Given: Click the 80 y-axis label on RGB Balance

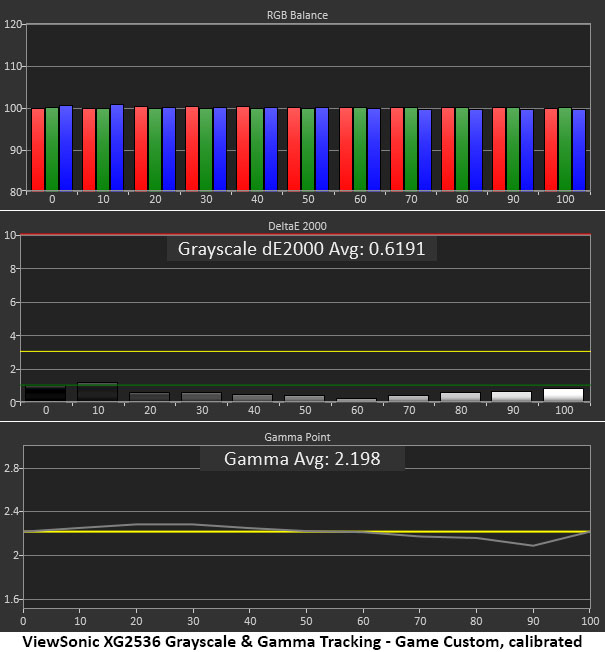Looking at the screenshot, I should pyautogui.click(x=16, y=192).
